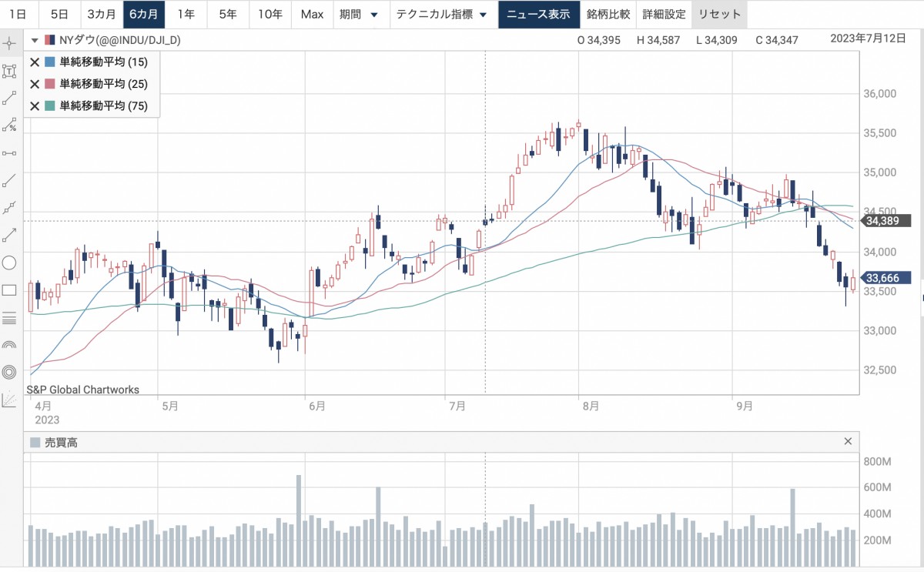The height and width of the screenshot is (572, 924).
Task: Remove the 75-period simple moving average
Action: click(x=35, y=106)
